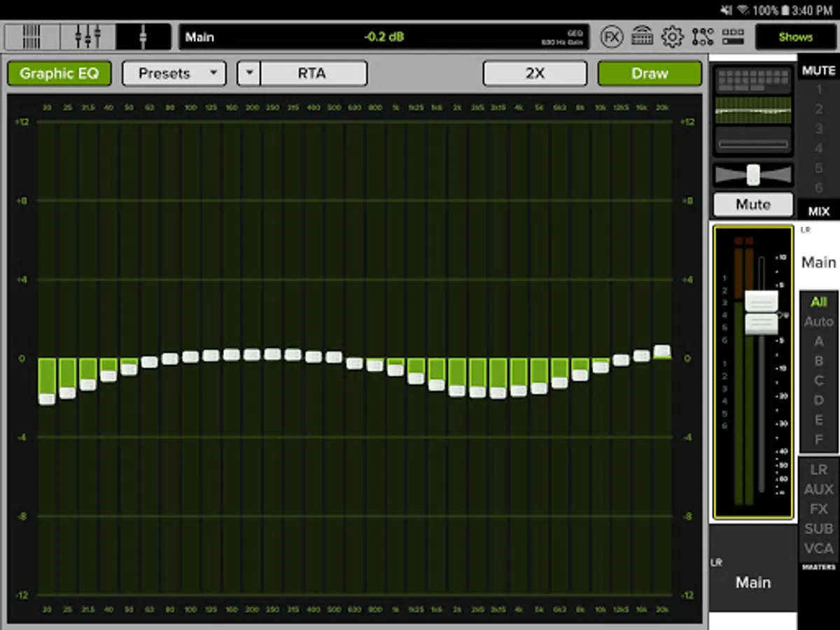Click the 1k EQ band slider

pos(395,370)
